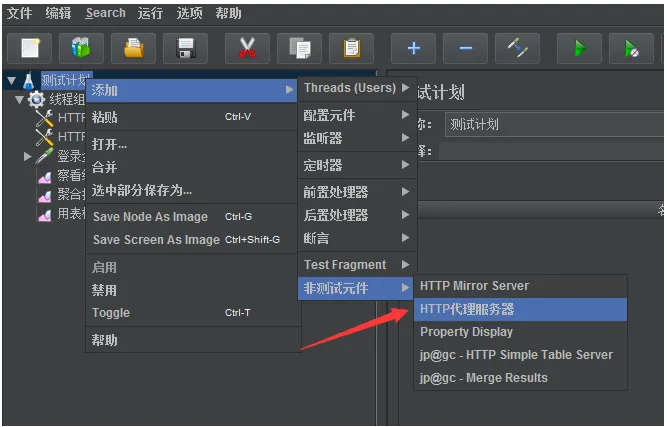The height and width of the screenshot is (427, 667).
Task: Click the Paste clipboard icon
Action: coord(351,48)
